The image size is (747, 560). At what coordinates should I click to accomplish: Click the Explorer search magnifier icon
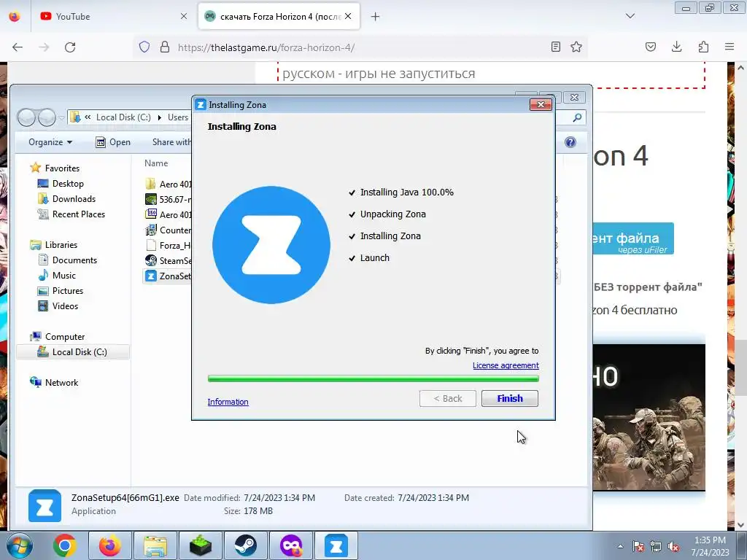pyautogui.click(x=577, y=117)
